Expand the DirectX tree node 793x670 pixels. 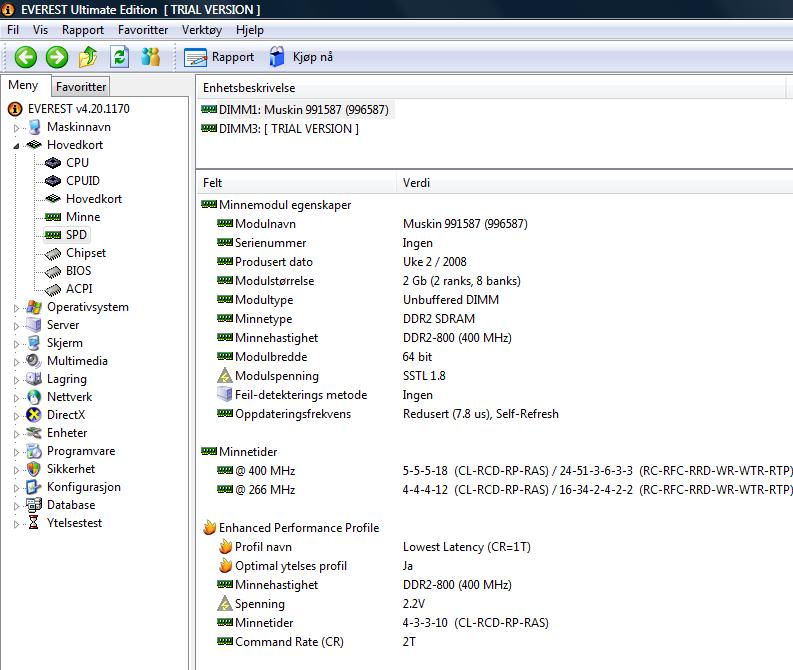click(16, 416)
